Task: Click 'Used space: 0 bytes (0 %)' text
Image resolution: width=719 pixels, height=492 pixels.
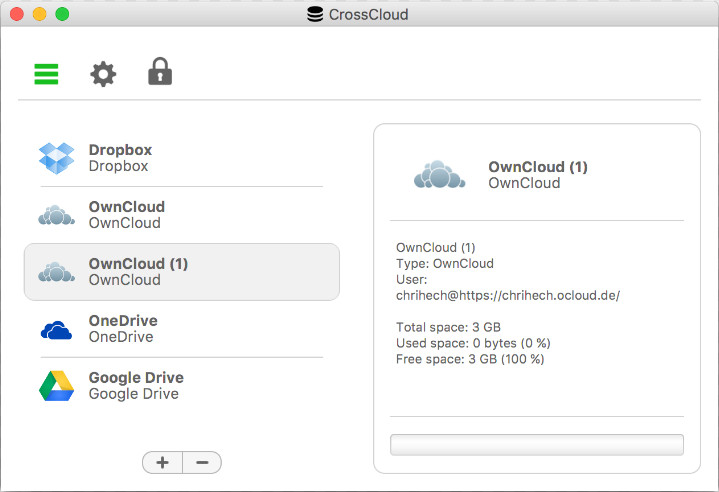Action: pyautogui.click(x=473, y=343)
